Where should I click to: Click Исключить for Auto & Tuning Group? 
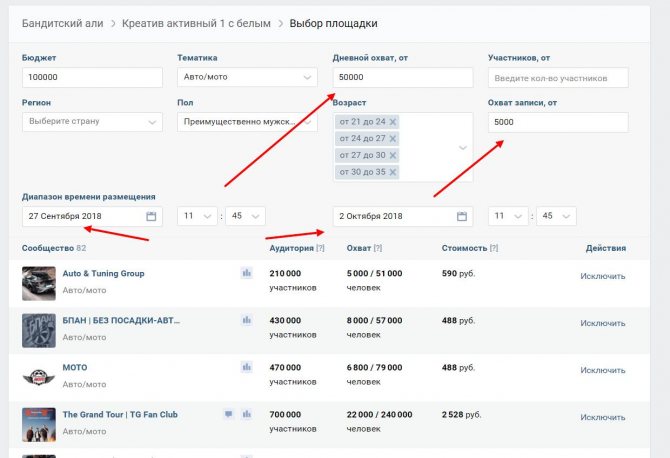(x=602, y=276)
